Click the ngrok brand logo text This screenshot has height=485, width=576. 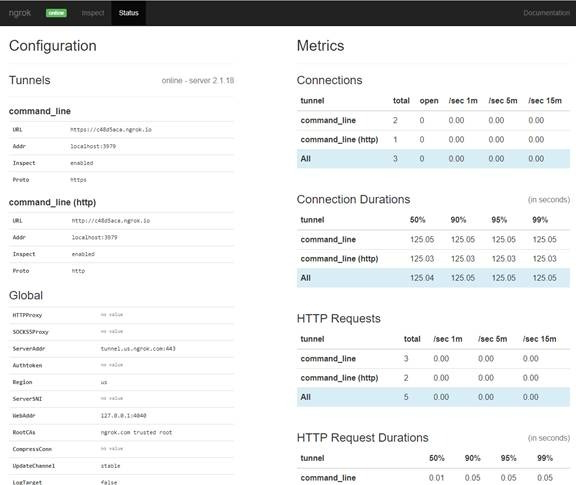[20, 13]
